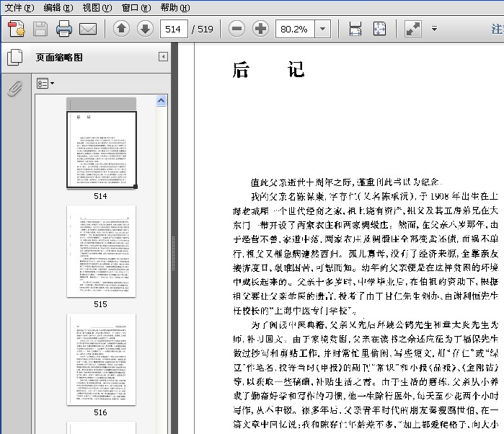Click the 后记 heading text
Image resolution: width=504 pixels, height=434 pixels.
point(269,69)
